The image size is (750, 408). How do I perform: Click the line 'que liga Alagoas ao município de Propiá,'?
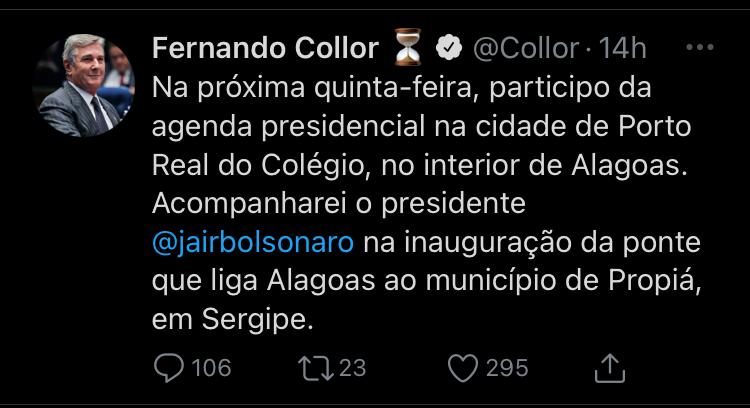click(x=421, y=282)
